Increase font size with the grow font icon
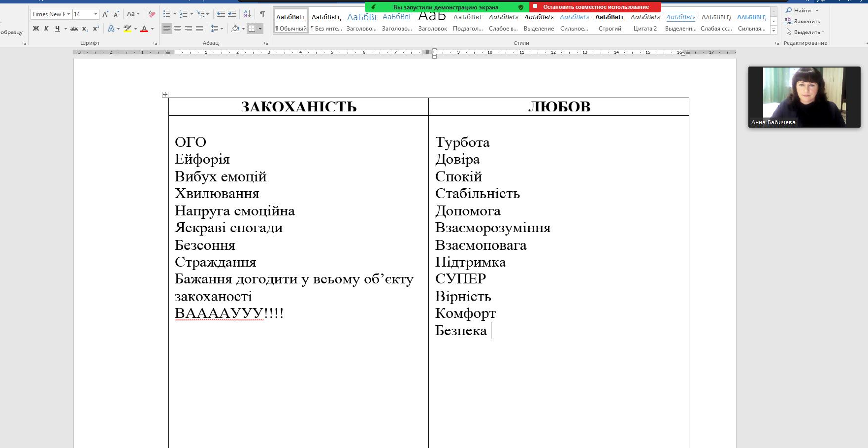Screen dimensions: 868x448 point(105,14)
